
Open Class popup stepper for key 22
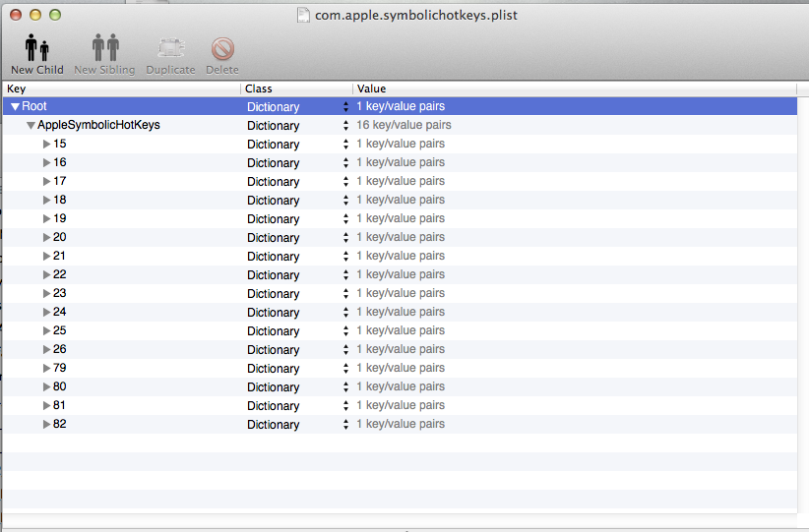345,274
